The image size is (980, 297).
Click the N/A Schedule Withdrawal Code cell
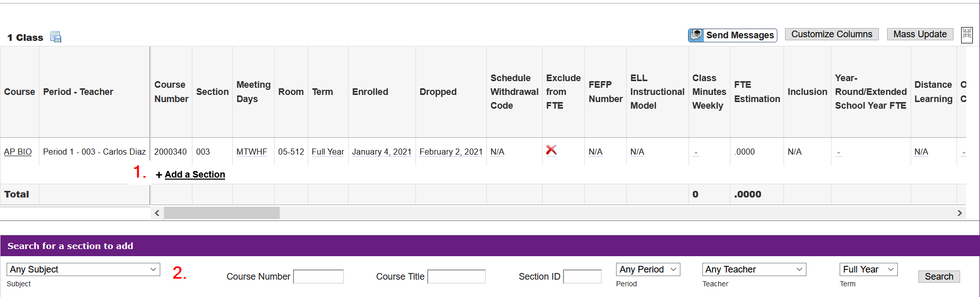coord(497,152)
